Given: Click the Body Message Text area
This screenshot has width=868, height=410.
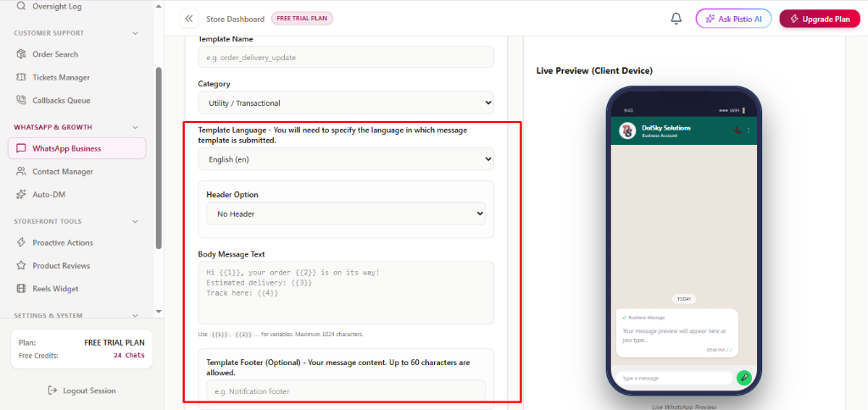Looking at the screenshot, I should coord(346,293).
